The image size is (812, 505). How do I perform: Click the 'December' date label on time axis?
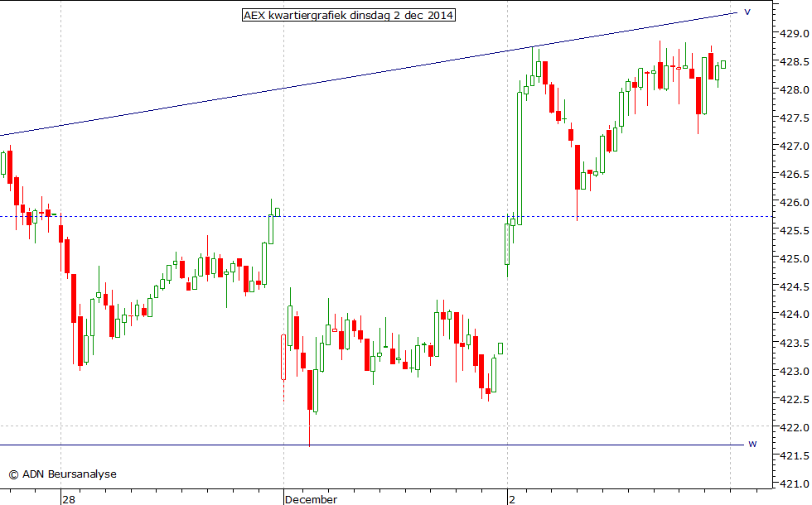[312, 499]
